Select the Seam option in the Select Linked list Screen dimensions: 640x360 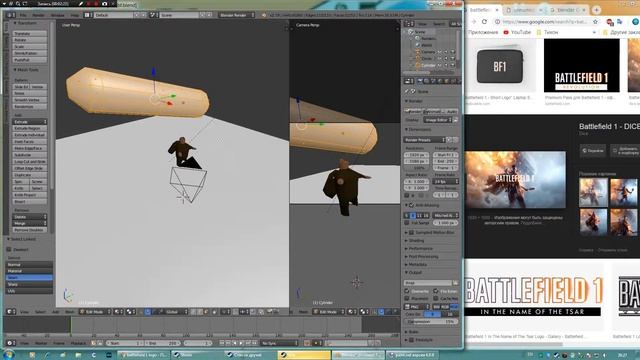tap(29, 278)
